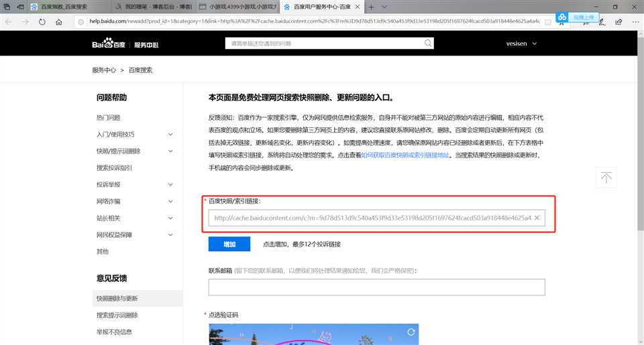The image size is (644, 345).
Task: Refresh the captcha image
Action: coord(411,332)
